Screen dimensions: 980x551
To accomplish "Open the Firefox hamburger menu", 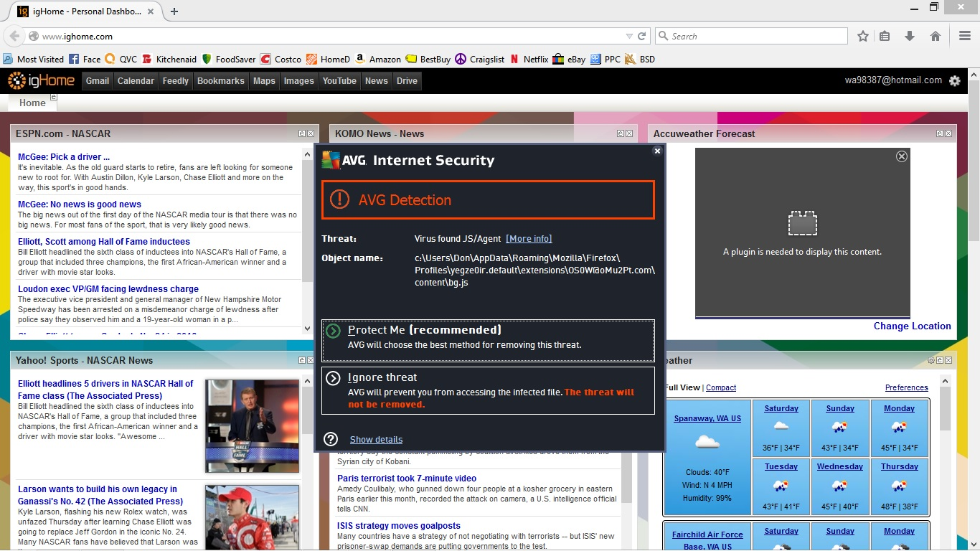I will coord(965,36).
